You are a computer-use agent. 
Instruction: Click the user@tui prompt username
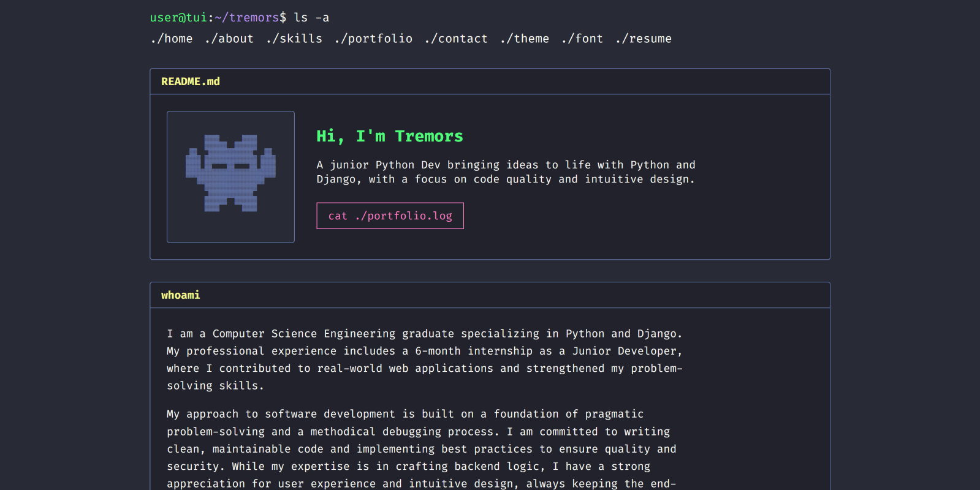(178, 18)
